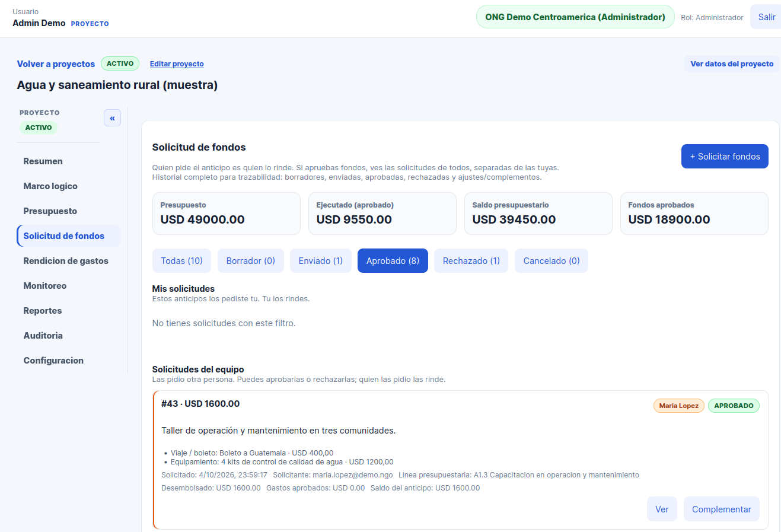781x532 pixels.
Task: Click the Presupuesto USD 49000.00 card
Action: tap(227, 214)
